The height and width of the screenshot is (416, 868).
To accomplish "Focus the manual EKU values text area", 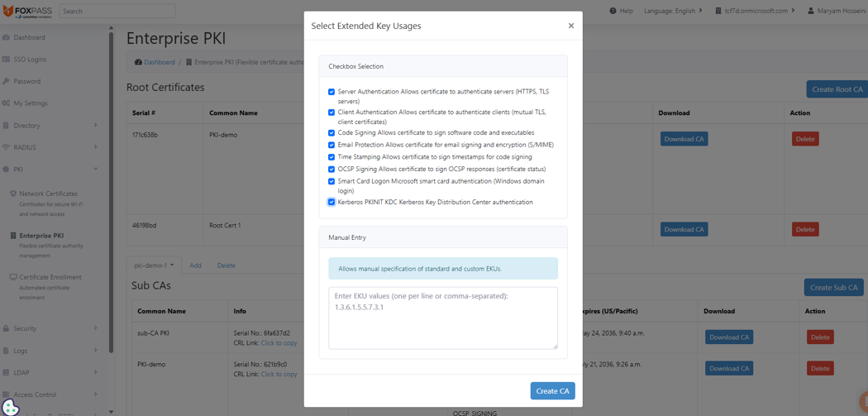I will 443,318.
